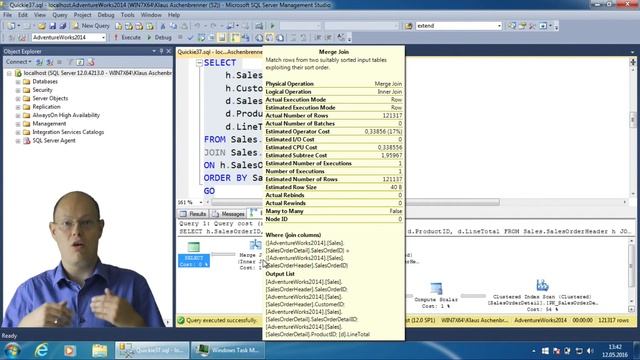
Task: Click the Display Estimated Execution Plan icon
Action: (201, 38)
